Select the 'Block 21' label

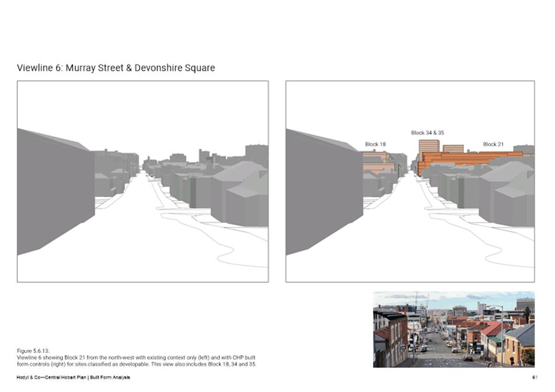coord(493,144)
